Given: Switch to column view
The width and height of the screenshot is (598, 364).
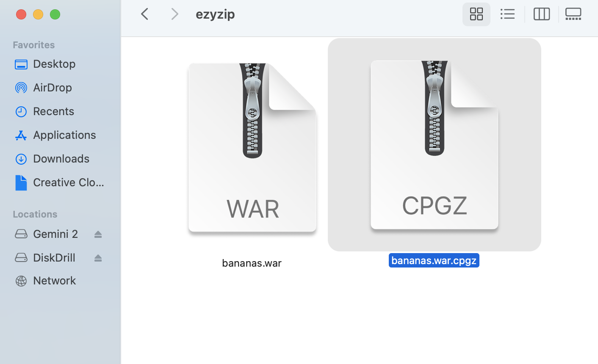Looking at the screenshot, I should pos(541,14).
